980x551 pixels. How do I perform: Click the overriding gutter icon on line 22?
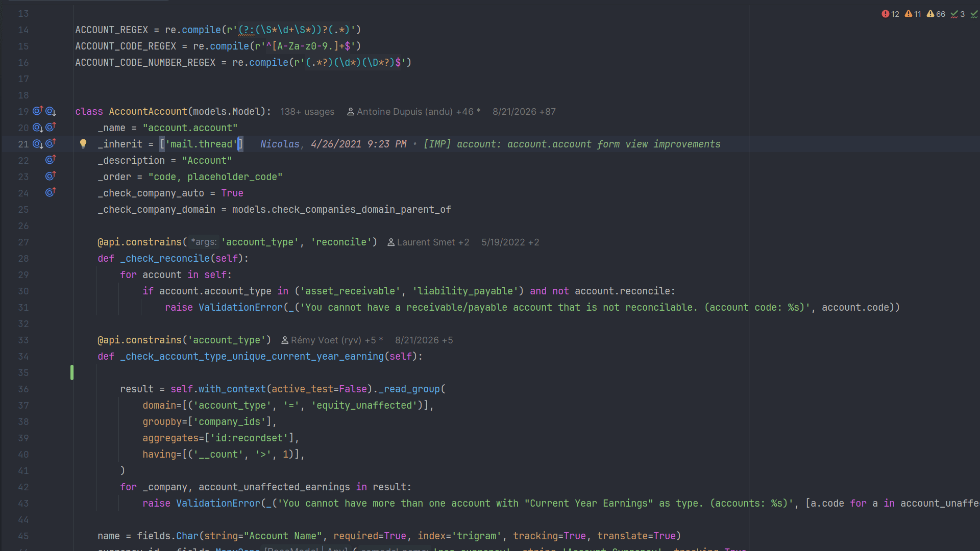(51, 160)
